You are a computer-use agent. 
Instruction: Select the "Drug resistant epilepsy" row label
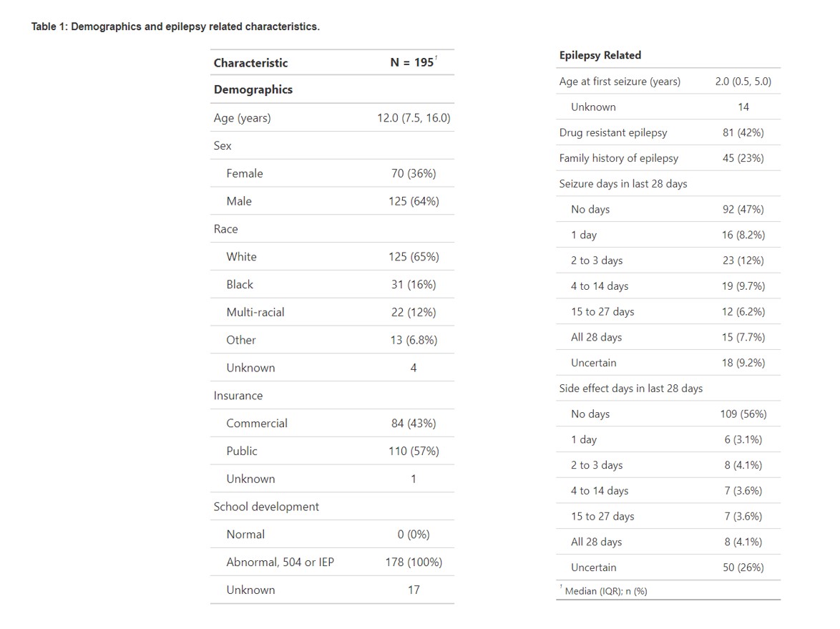pos(612,133)
